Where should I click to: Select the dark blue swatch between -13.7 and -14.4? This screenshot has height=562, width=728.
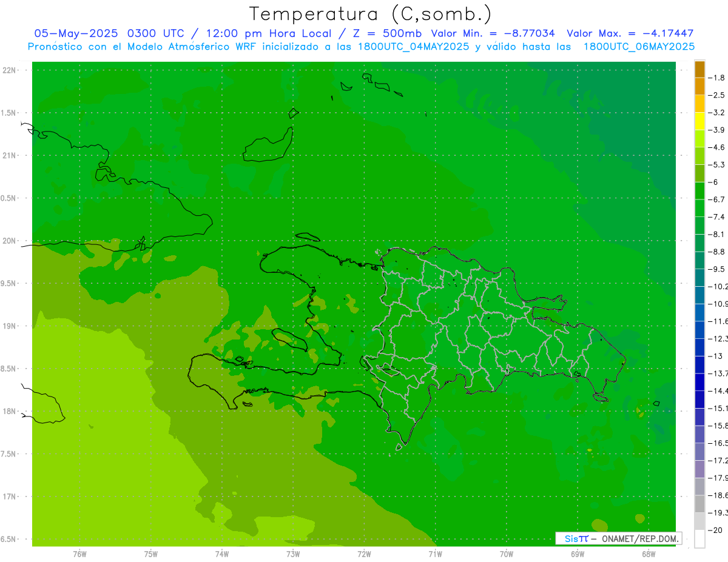(x=699, y=382)
